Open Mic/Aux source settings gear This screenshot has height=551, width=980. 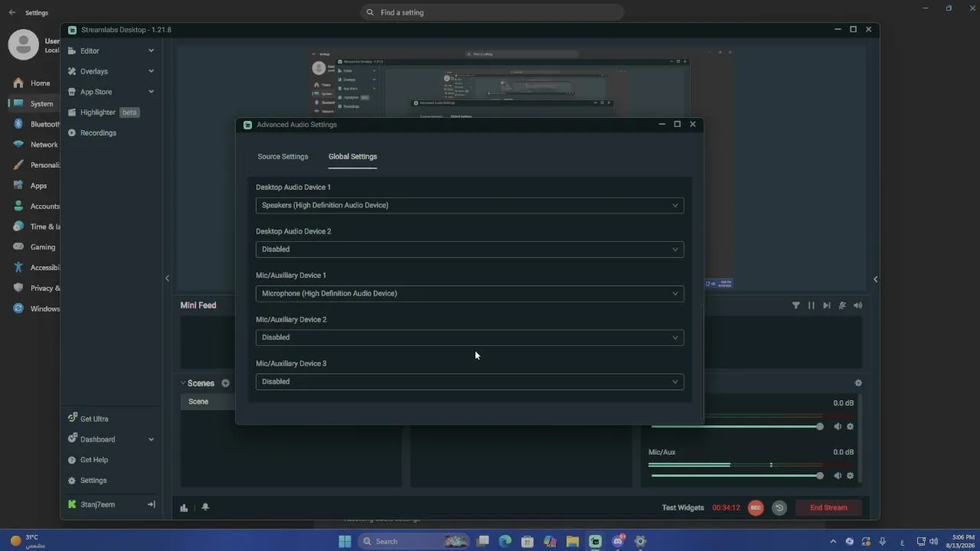pyautogui.click(x=850, y=475)
